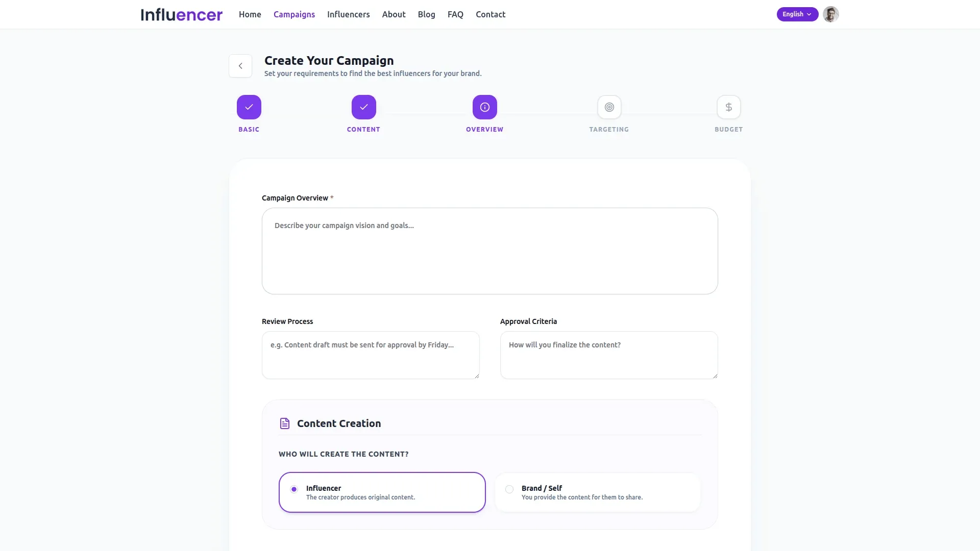Select the Influencer radio option
The width and height of the screenshot is (980, 551).
point(294,489)
